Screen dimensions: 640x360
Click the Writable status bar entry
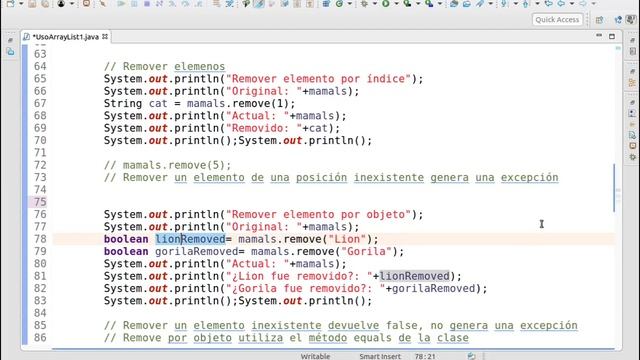tap(315, 356)
